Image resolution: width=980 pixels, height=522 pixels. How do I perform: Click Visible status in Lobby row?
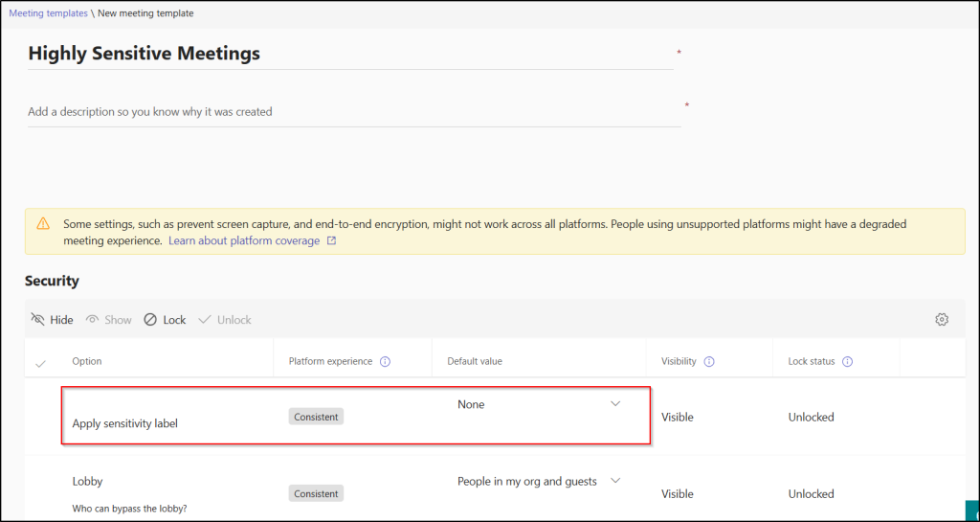point(678,494)
